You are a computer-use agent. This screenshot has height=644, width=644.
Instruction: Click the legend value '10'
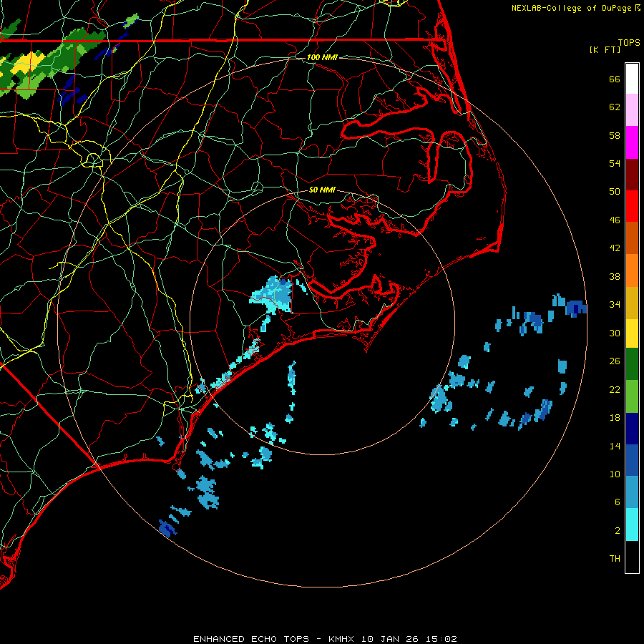615,474
